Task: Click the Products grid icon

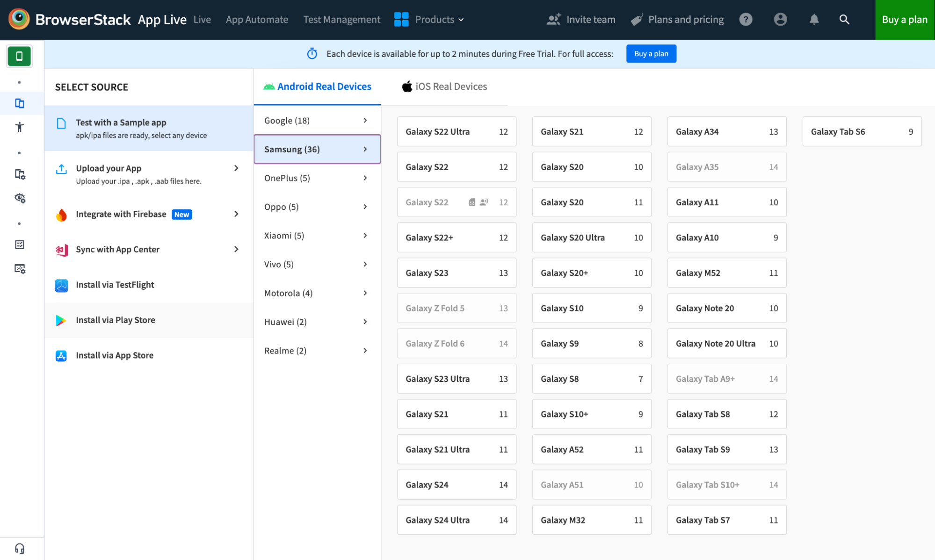Action: (x=401, y=19)
